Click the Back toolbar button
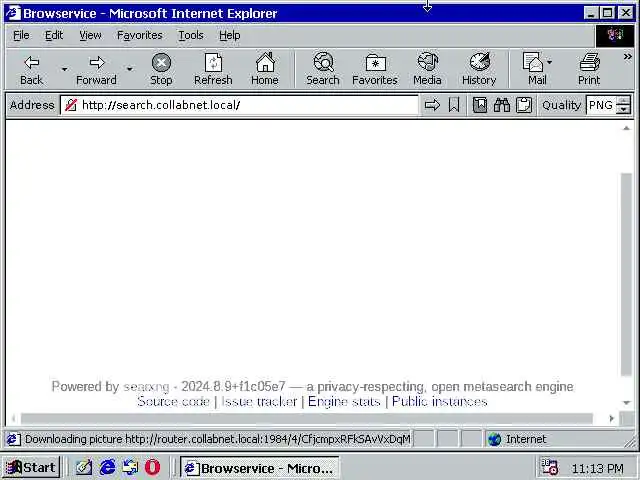This screenshot has width=640, height=480. pyautogui.click(x=31, y=70)
